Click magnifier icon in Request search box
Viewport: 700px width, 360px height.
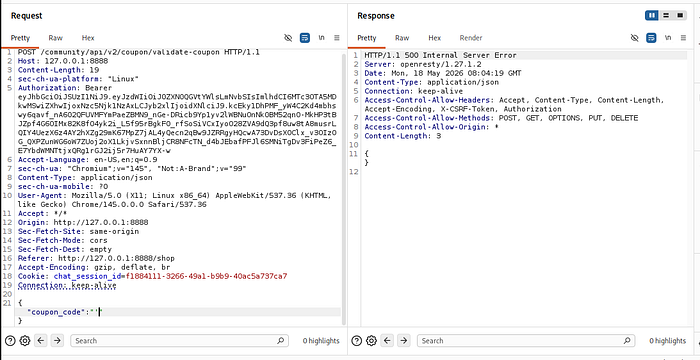coord(280,341)
